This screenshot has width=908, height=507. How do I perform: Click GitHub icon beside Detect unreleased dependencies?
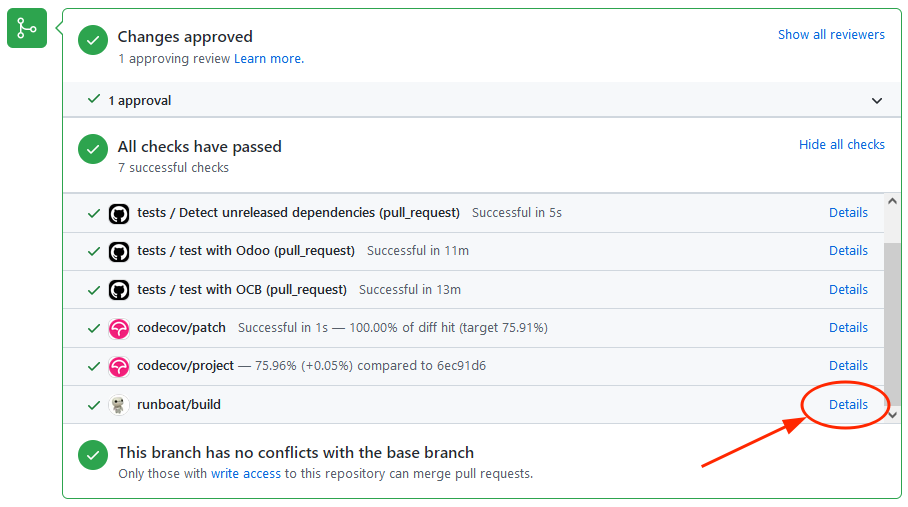click(119, 214)
